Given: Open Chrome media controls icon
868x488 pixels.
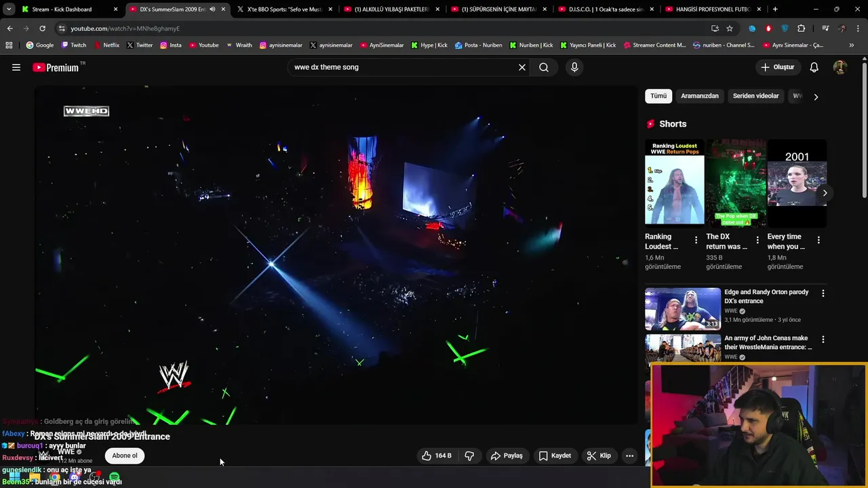Looking at the screenshot, I should coord(825,28).
